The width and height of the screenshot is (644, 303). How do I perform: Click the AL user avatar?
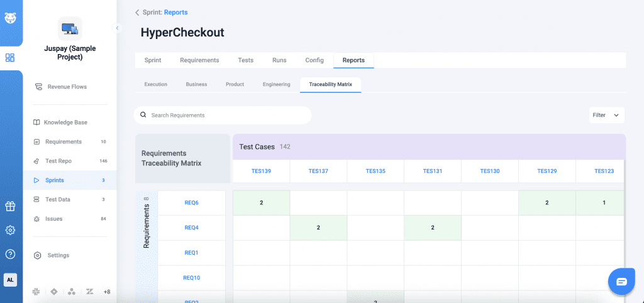pos(10,280)
